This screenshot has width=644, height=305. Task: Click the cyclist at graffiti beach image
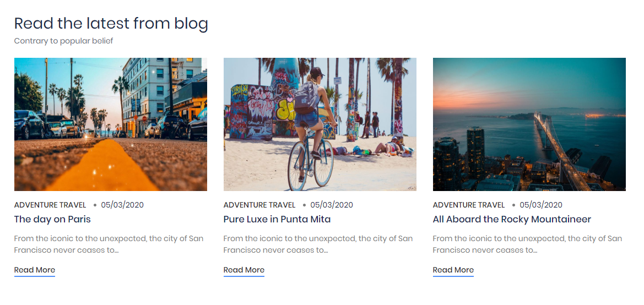click(x=320, y=124)
